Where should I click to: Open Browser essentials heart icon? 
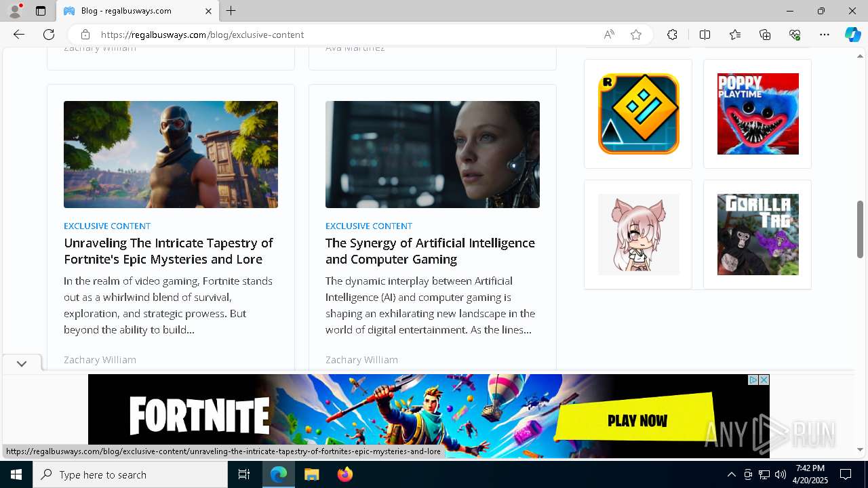click(x=795, y=35)
